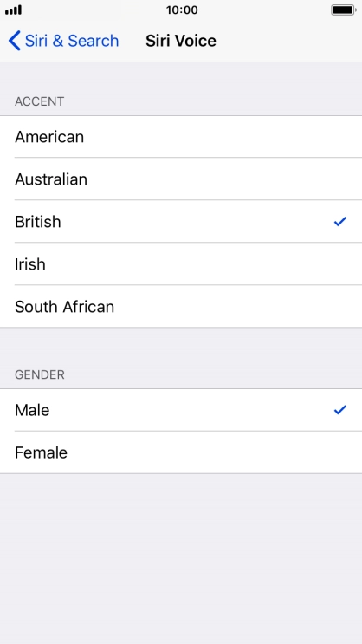Select the British accent row
The width and height of the screenshot is (362, 644).
click(x=181, y=221)
